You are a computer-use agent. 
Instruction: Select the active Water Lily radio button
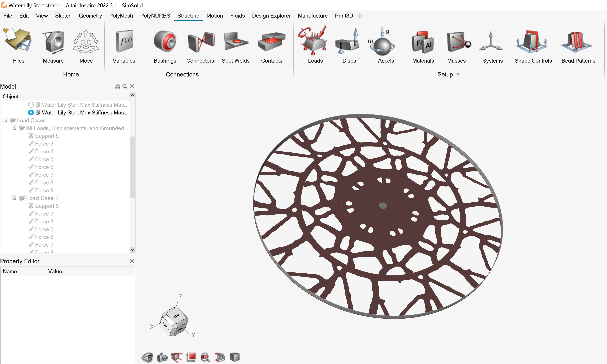31,113
